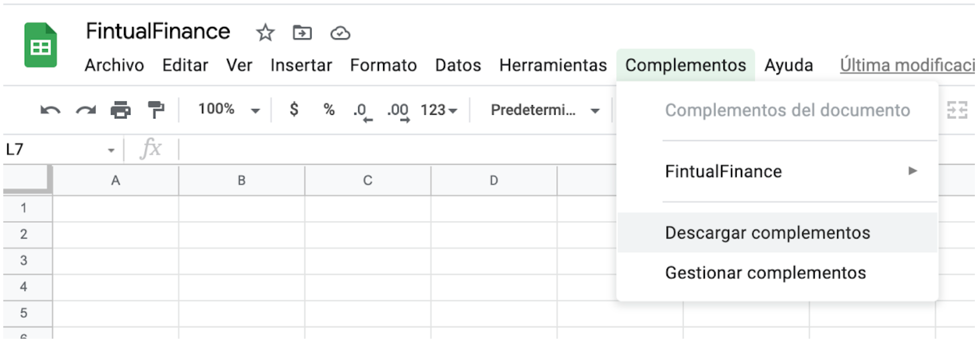This screenshot has width=980, height=342.
Task: Star the FintualFinance document
Action: coord(265,33)
